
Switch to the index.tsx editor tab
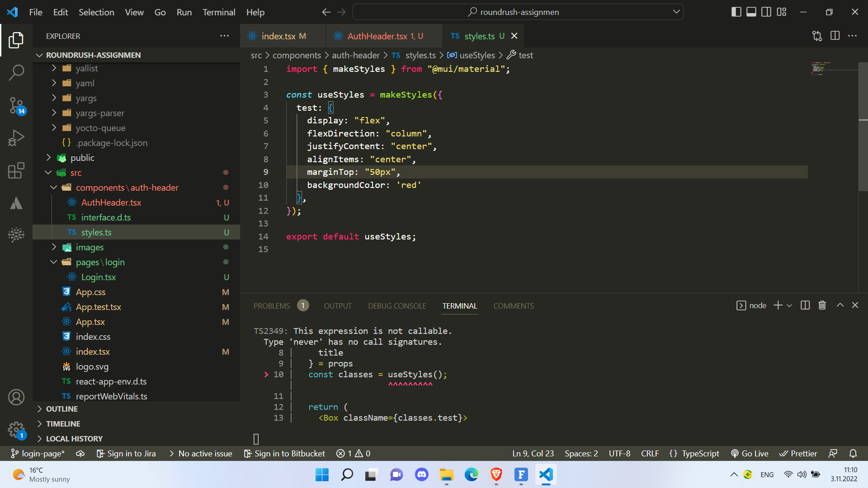(x=283, y=36)
